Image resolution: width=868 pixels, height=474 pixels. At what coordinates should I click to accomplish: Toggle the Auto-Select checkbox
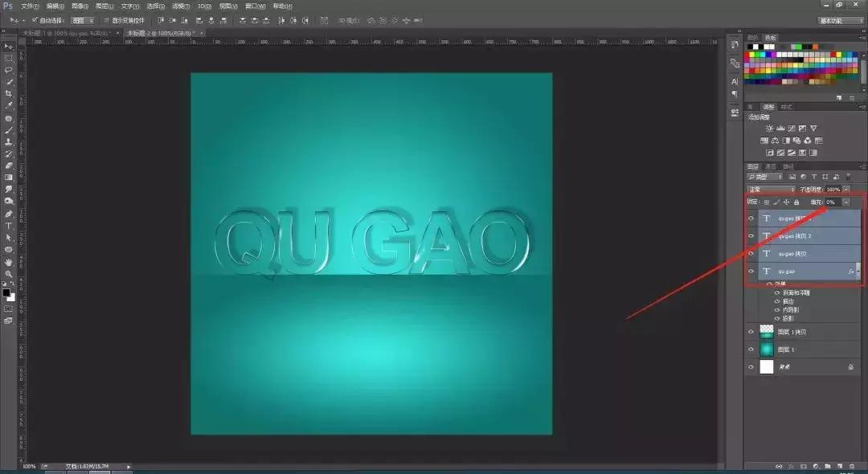click(x=35, y=20)
